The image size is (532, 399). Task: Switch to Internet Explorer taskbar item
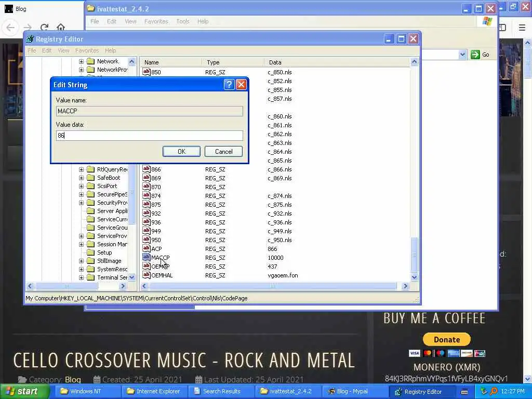pyautogui.click(x=153, y=391)
